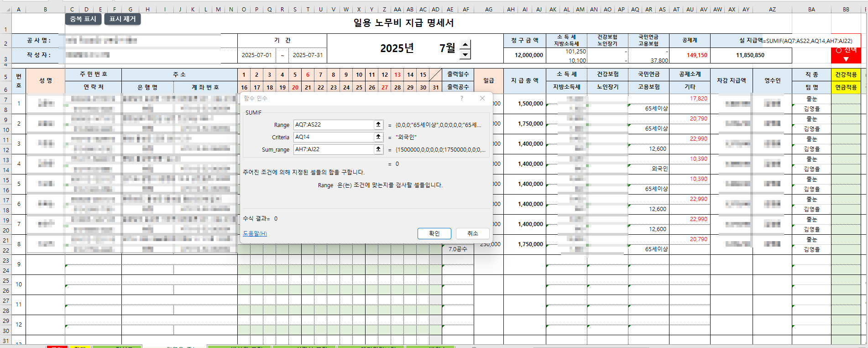Select the start date cell 2025-07-01
This screenshot has width=868, height=348.
pos(256,55)
